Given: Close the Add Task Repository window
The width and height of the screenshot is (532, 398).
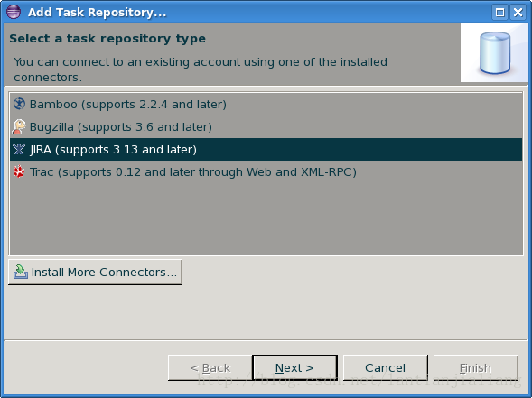Looking at the screenshot, I should (x=518, y=13).
